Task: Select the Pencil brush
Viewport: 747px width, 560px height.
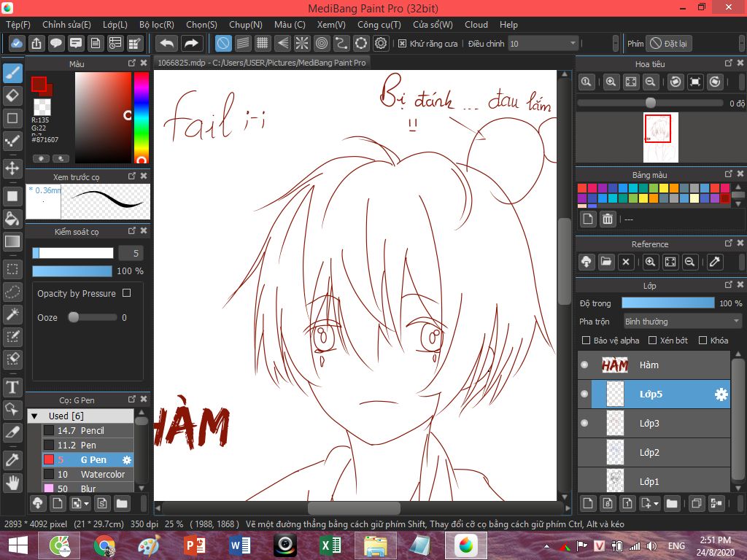Action: (x=88, y=430)
